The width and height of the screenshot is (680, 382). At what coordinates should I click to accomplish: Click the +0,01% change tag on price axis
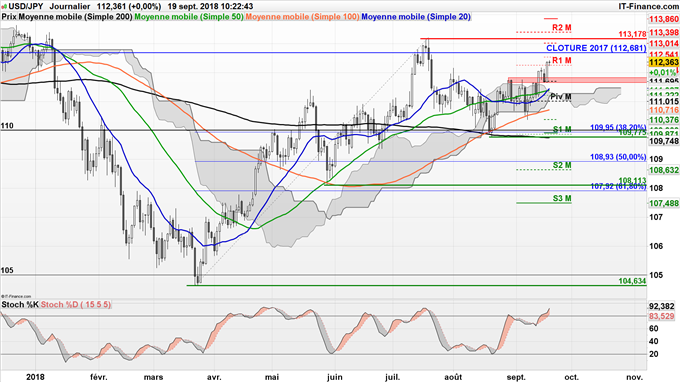(662, 72)
